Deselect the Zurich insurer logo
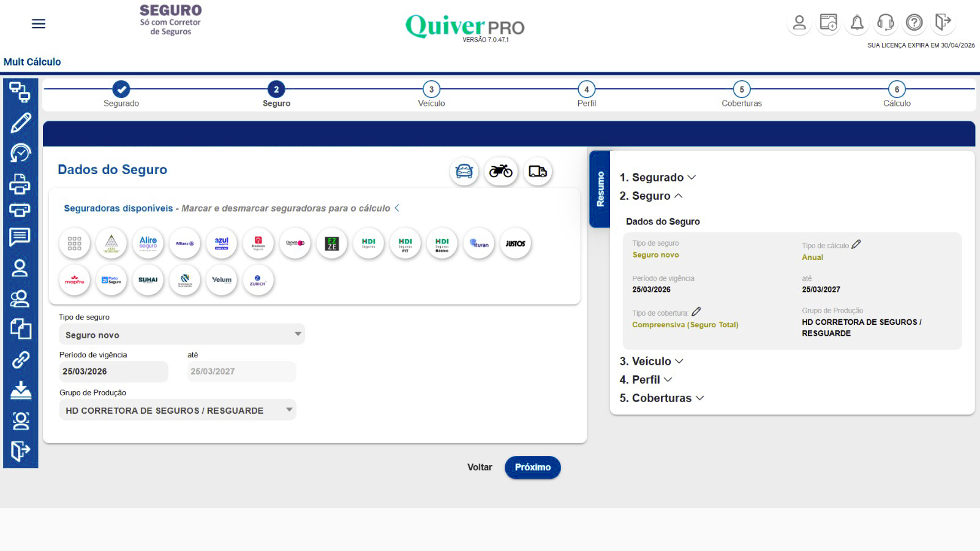Screen dimensions: 980x551 pos(258,280)
